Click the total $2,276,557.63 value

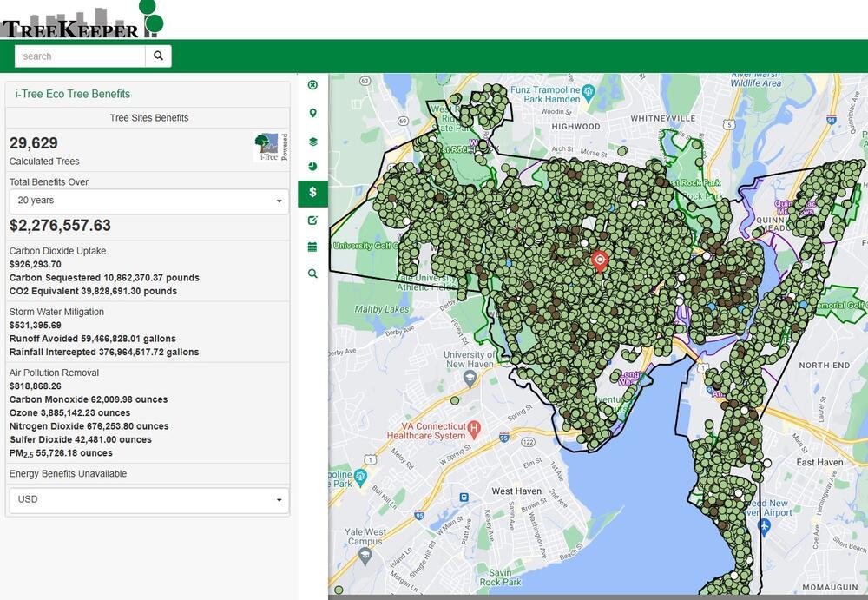point(61,226)
